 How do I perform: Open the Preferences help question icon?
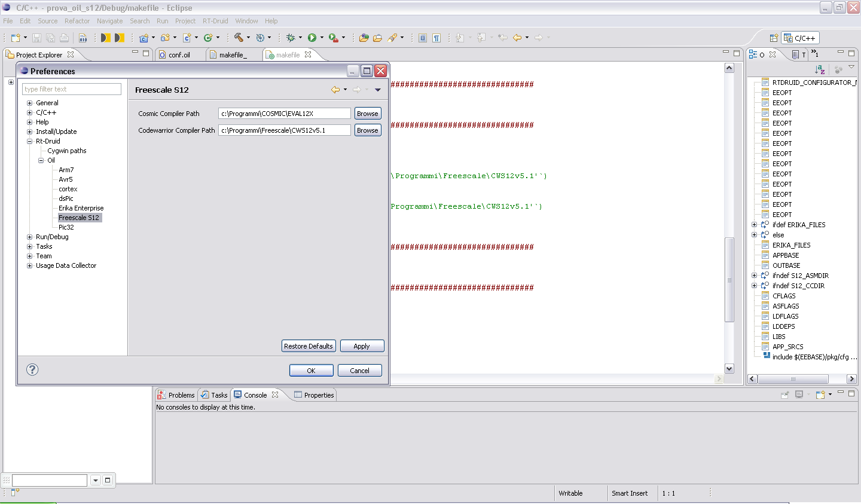(32, 369)
